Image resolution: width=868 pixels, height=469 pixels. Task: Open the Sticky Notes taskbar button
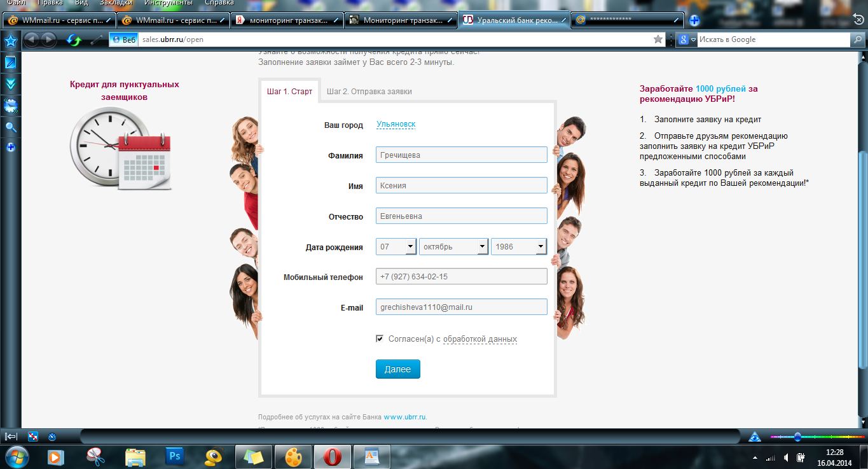(x=253, y=457)
